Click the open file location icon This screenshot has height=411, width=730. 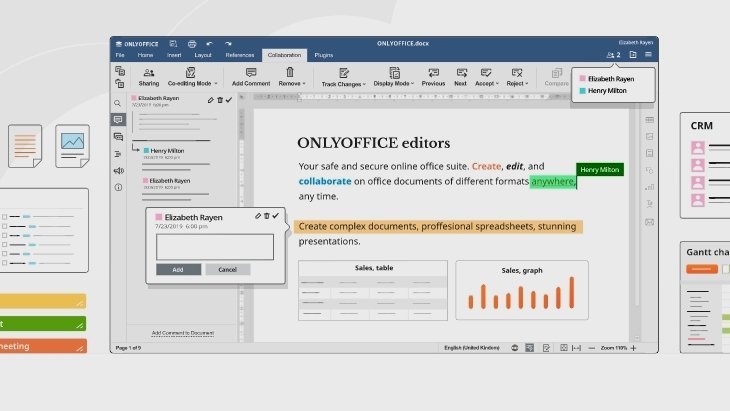633,54
